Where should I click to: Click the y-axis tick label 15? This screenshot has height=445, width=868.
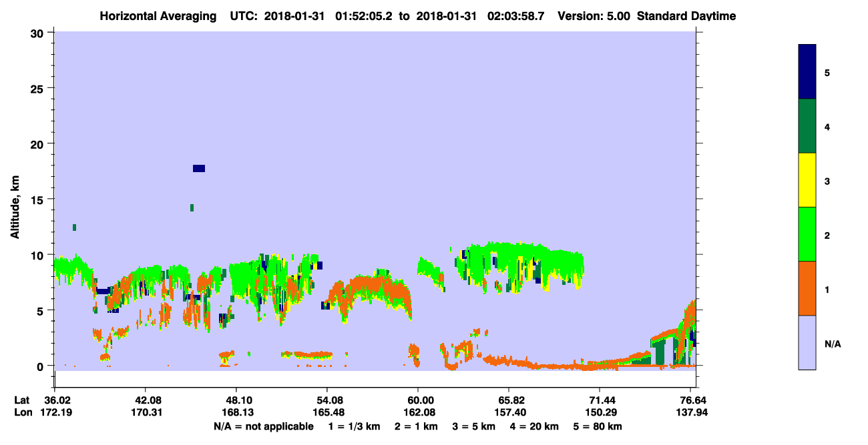point(38,199)
